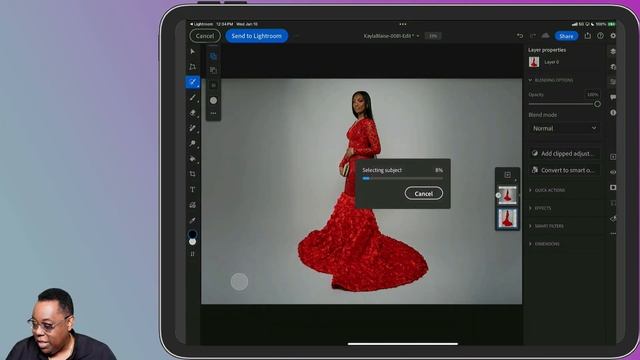Viewport: 640px width, 360px height.
Task: Choose the new selection mode option
Action: pos(213,56)
